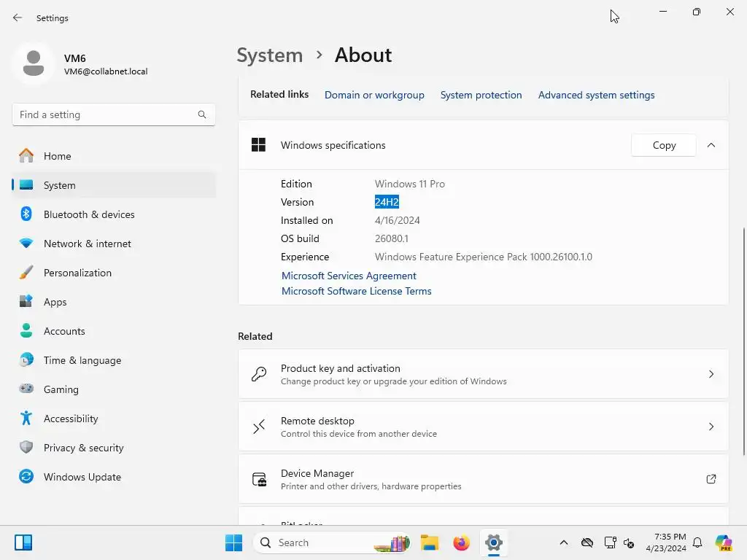Open File Explorer from taskbar
Screen dimensions: 747x560
pos(429,542)
